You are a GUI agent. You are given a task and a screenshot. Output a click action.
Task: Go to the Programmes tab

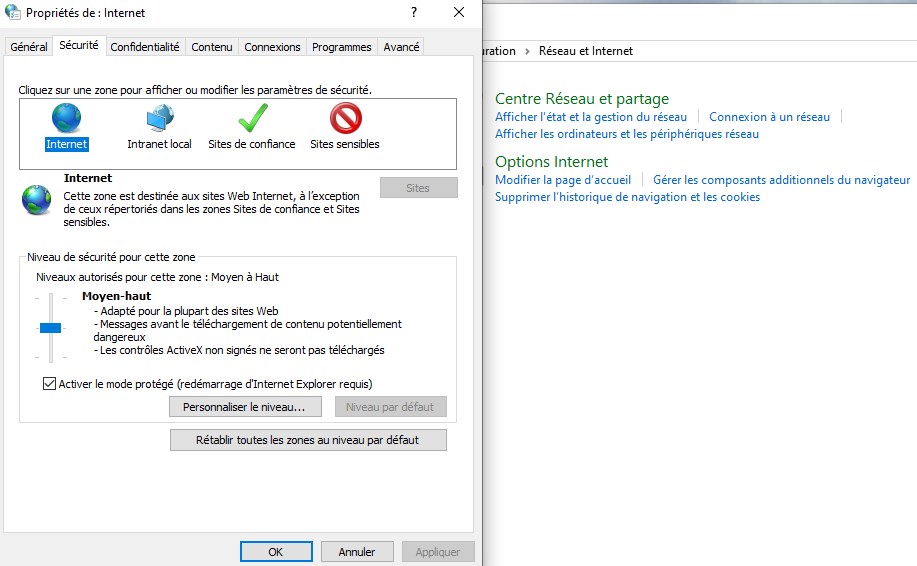341,47
